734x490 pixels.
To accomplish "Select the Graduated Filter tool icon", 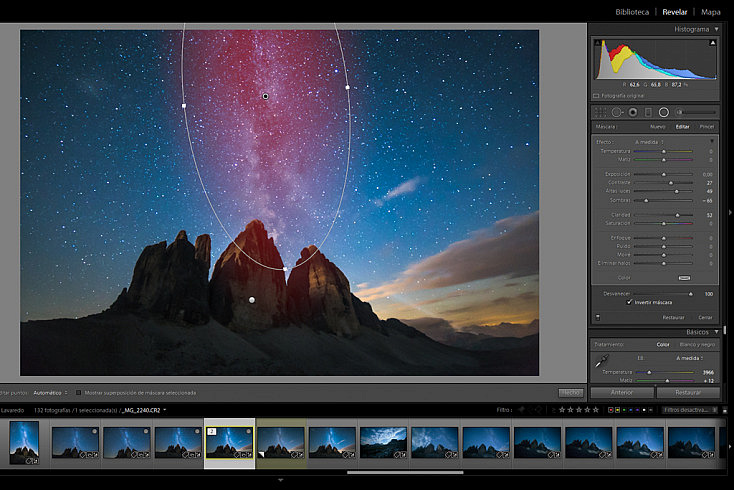I will (648, 112).
